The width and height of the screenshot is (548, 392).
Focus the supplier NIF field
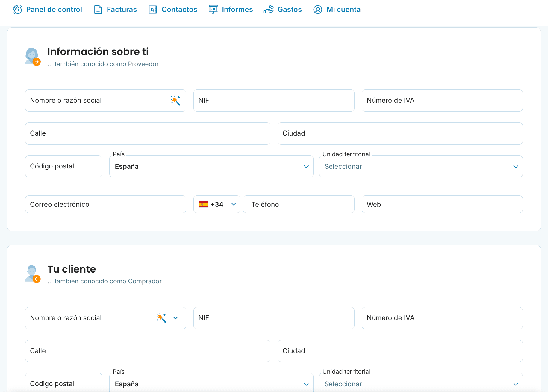point(274,101)
